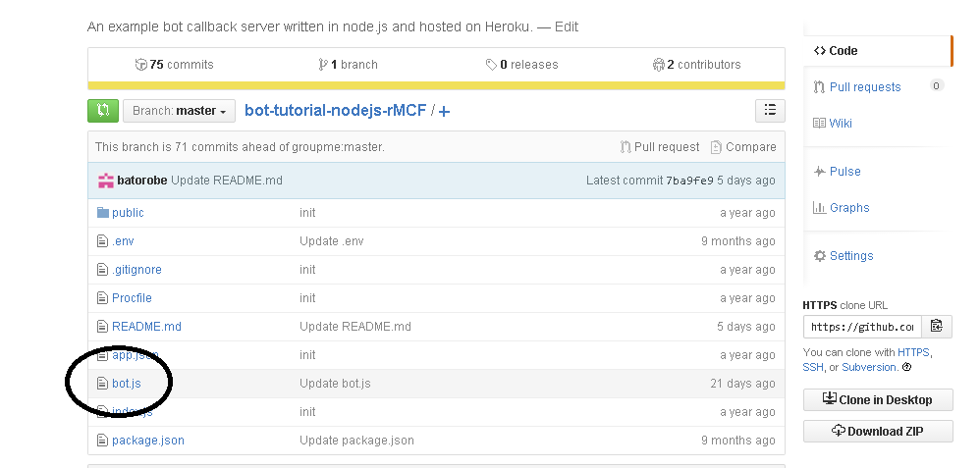980x468 pixels.
Task: Copy clone URL to clipboard
Action: [x=937, y=327]
